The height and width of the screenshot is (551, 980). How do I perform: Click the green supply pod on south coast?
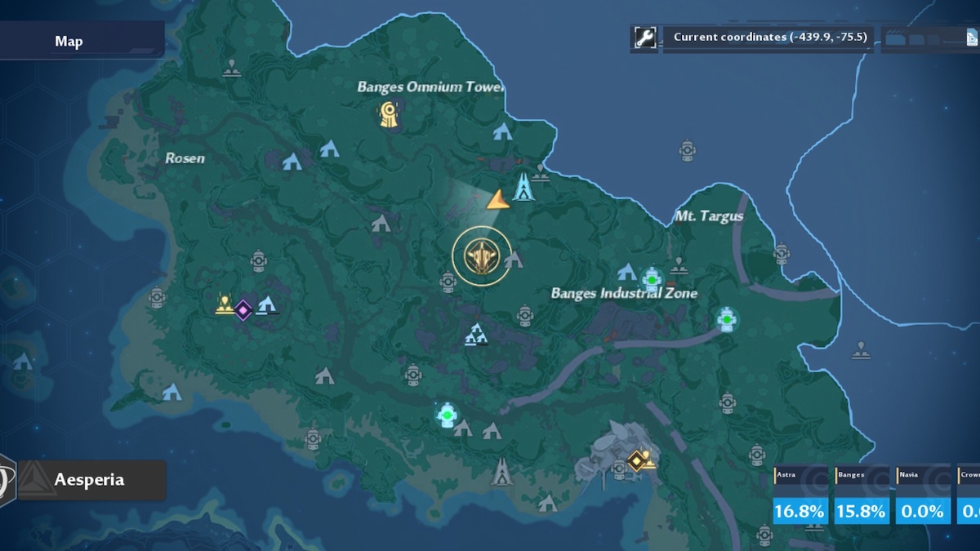point(446,415)
